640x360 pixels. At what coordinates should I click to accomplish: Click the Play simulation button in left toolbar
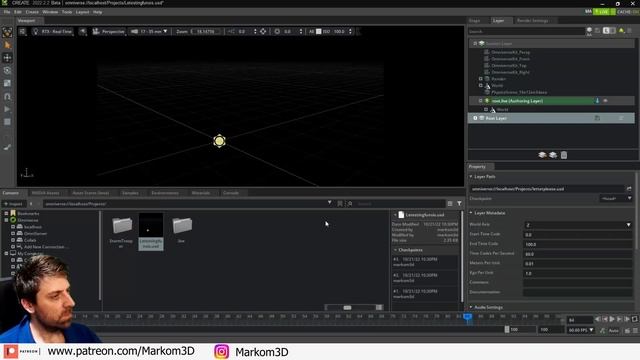pos(7,109)
